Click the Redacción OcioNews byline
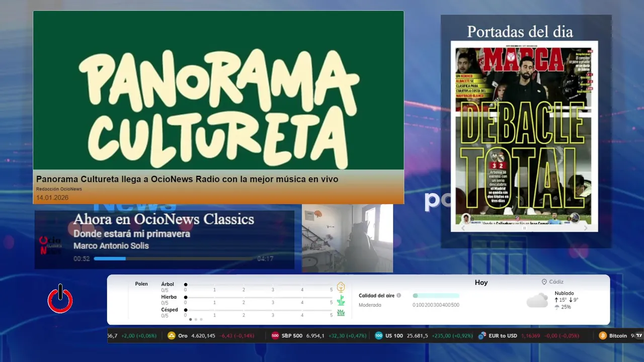Image resolution: width=644 pixels, height=362 pixels. pyautogui.click(x=59, y=189)
